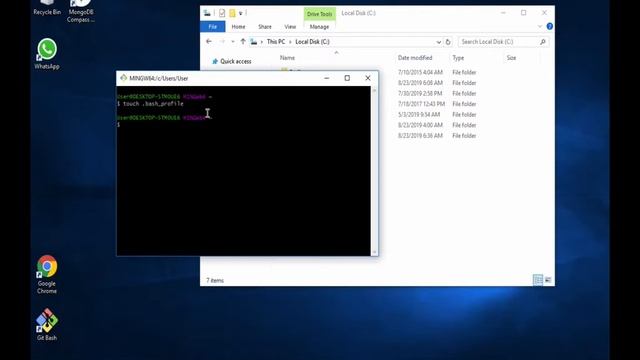Click the '7 items' status bar text

(x=215, y=280)
